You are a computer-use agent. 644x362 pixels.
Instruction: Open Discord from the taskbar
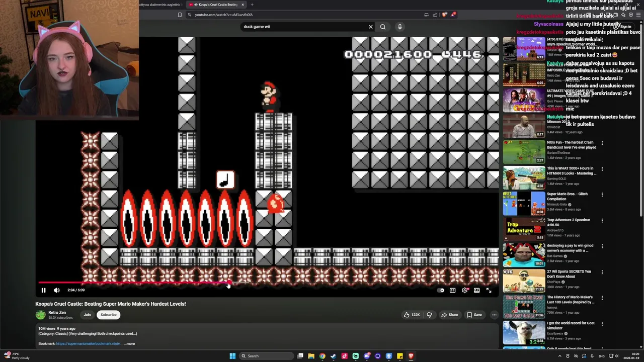coord(367,356)
